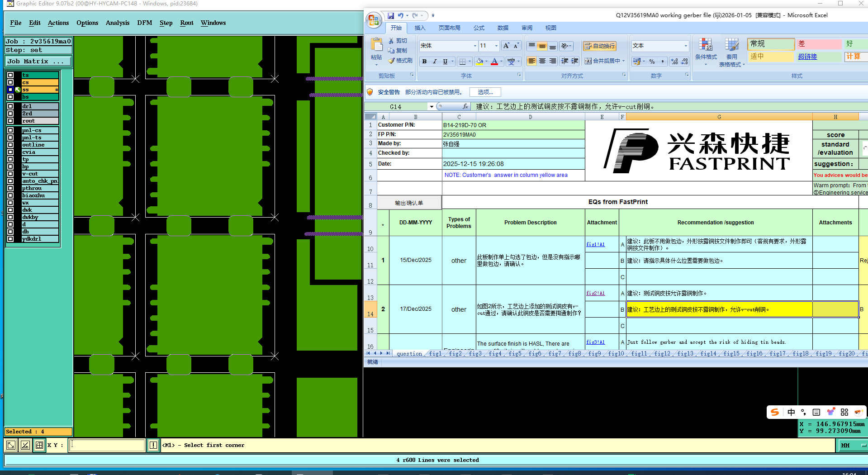
Task: Click the 选项... security options button
Action: pyautogui.click(x=485, y=92)
